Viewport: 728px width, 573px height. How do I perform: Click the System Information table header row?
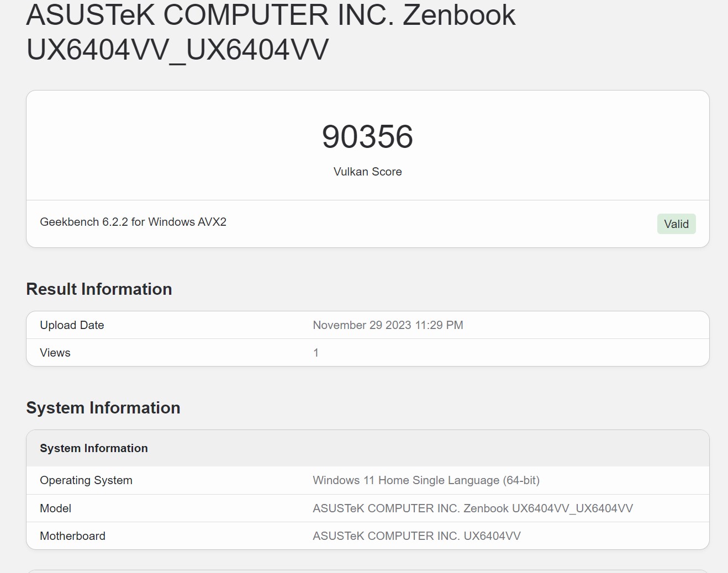[367, 448]
